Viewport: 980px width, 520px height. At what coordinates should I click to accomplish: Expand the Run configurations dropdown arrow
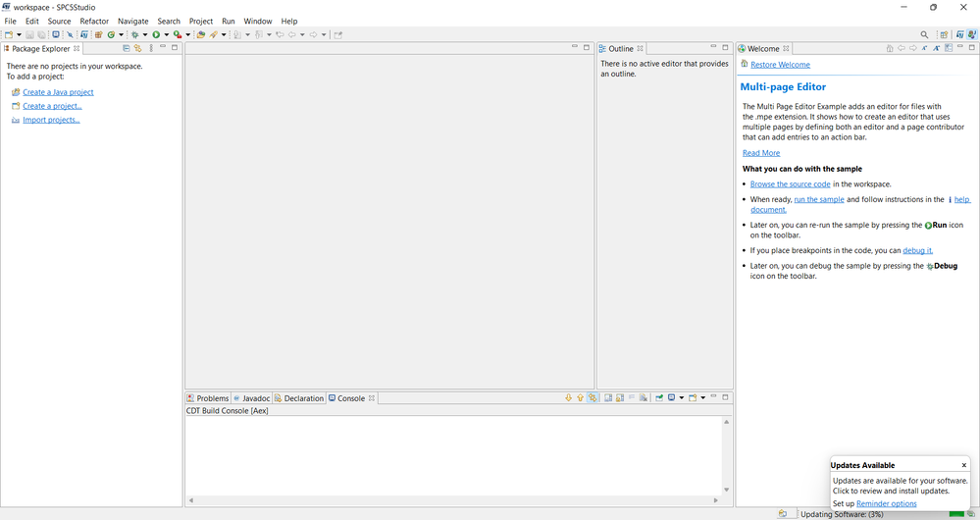pyautogui.click(x=166, y=35)
